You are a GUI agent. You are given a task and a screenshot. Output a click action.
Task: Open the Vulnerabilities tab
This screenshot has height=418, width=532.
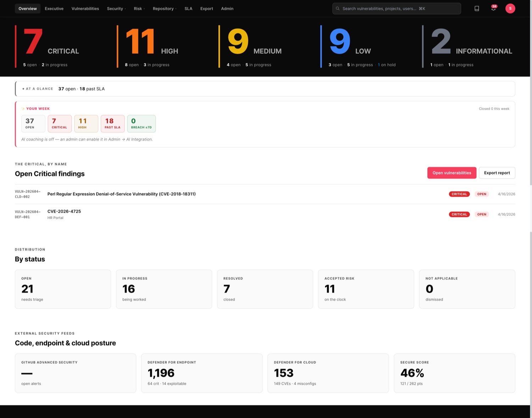(85, 9)
